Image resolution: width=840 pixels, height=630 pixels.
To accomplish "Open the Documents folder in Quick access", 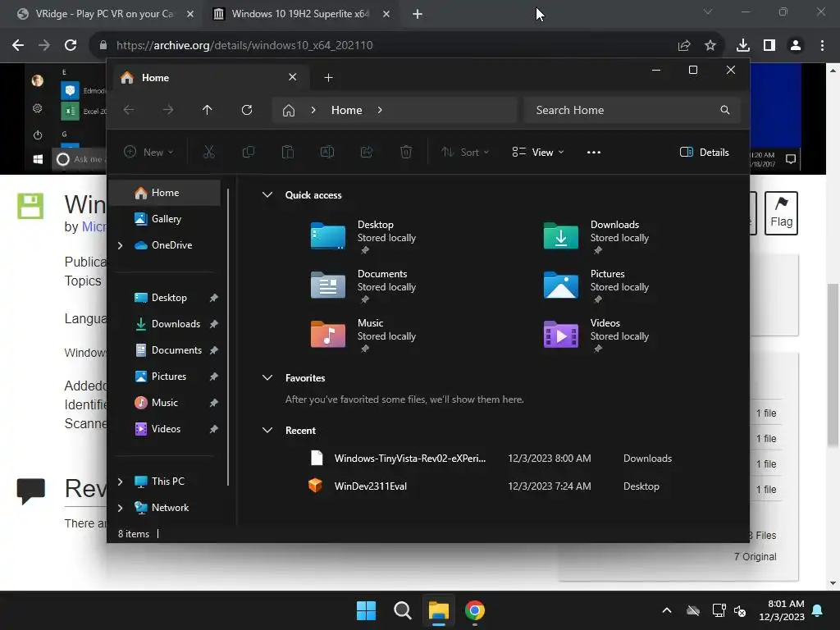I will tap(363, 285).
